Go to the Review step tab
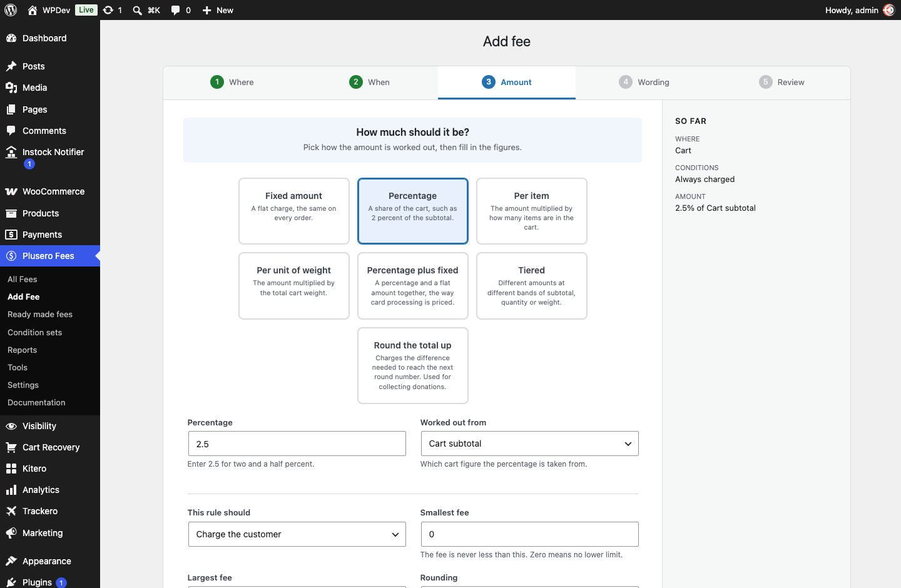Screen dimensions: 901x588 click(781, 82)
